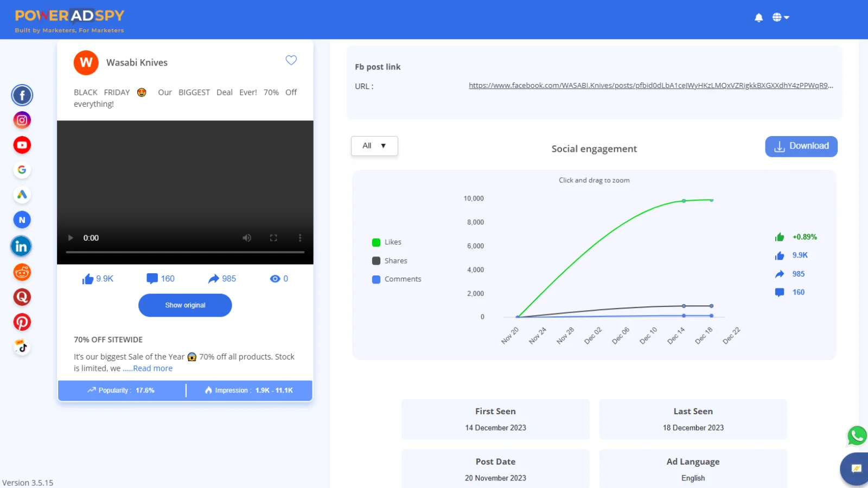Screen dimensions: 868x488
Task: Toggle the Likes series in the legend
Action: [387, 242]
